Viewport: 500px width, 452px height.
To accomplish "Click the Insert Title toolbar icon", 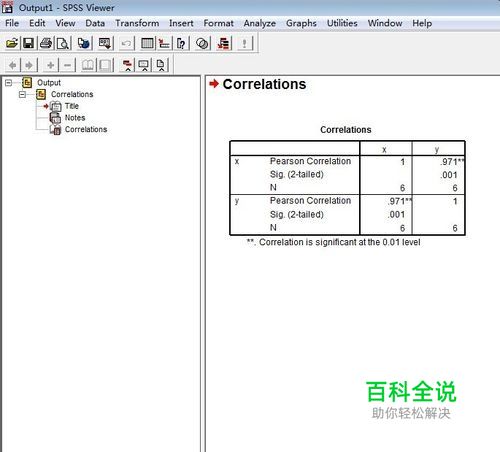I will point(144,65).
